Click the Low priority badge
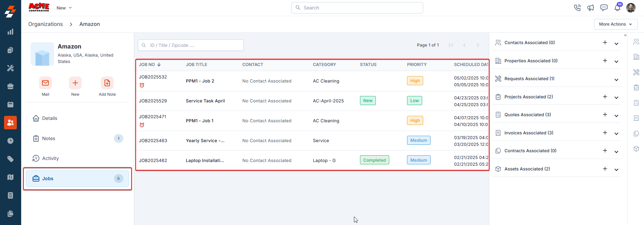The height and width of the screenshot is (225, 644). click(414, 101)
